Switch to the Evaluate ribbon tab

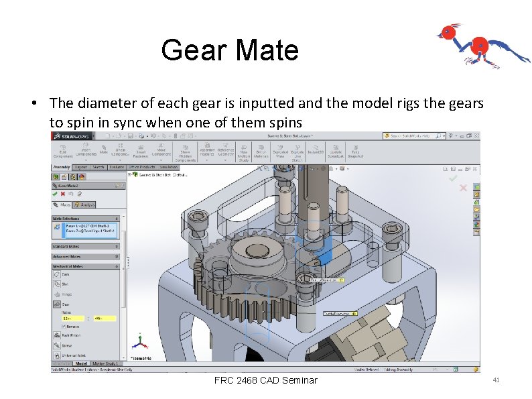pyautogui.click(x=117, y=167)
